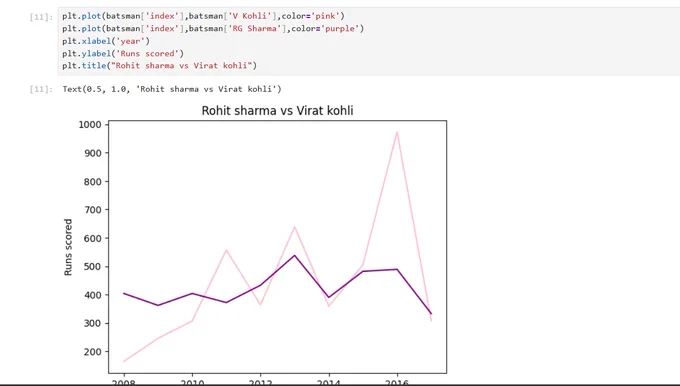Click the 800 y-axis tick label

coord(92,182)
